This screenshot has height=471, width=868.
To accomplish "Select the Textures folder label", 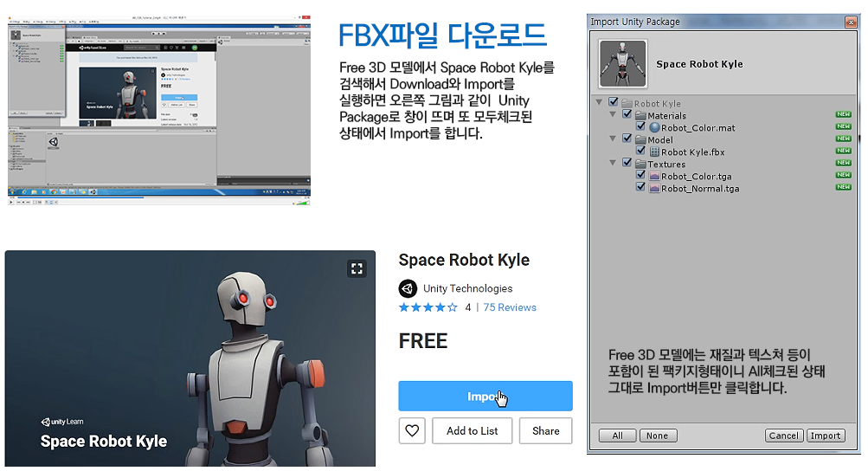I will point(666,165).
